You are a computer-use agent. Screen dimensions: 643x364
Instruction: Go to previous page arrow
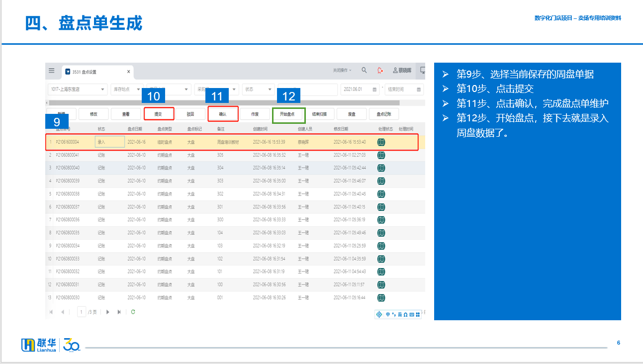63,312
